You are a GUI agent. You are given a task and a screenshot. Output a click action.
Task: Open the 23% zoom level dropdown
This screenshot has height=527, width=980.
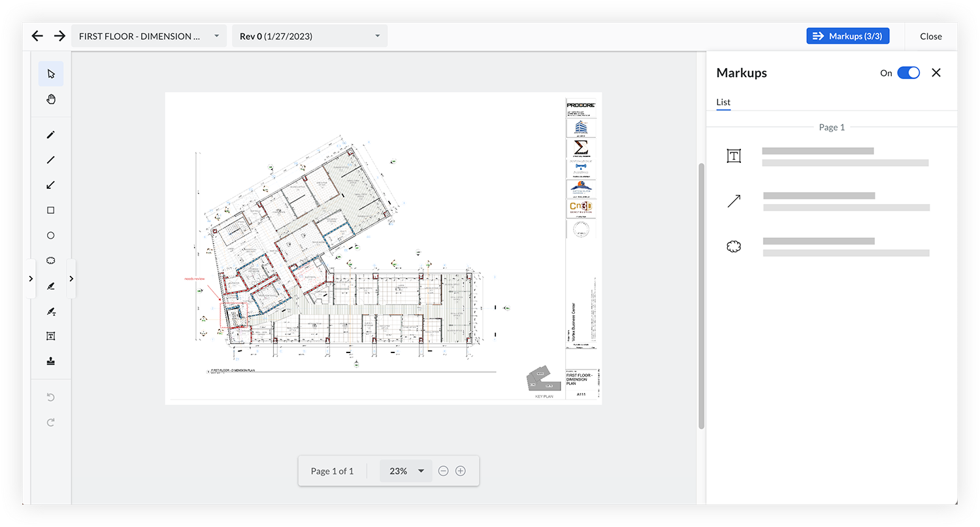click(406, 471)
